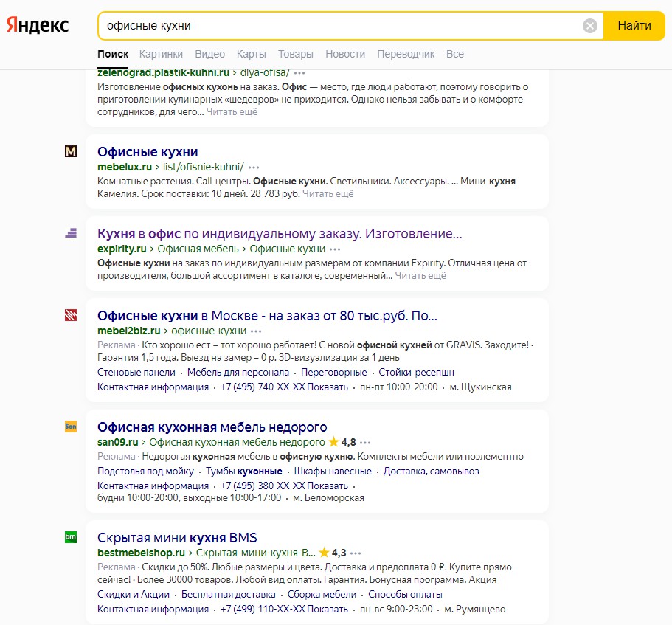Viewport: 672px width, 625px height.
Task: Click the list/ofisnie-kuhni/ path link
Action: pyautogui.click(x=203, y=167)
